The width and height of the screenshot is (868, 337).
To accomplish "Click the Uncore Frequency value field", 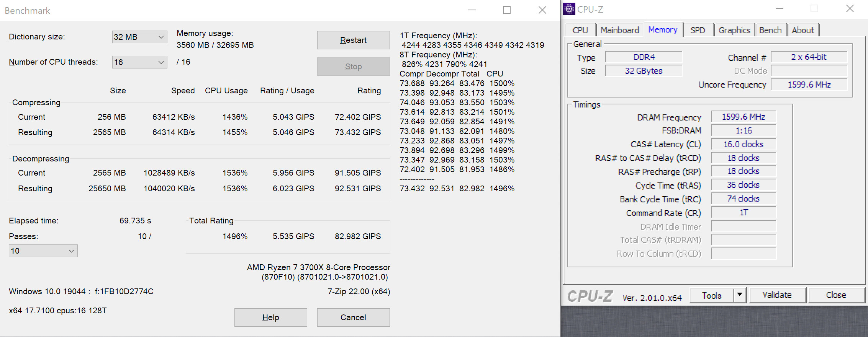I will [809, 85].
